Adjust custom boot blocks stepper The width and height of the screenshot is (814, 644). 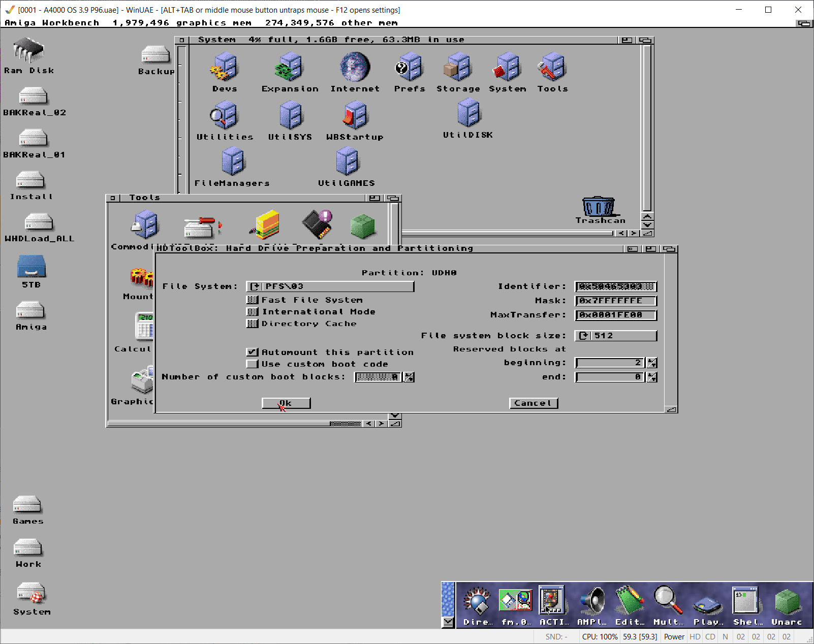point(409,377)
